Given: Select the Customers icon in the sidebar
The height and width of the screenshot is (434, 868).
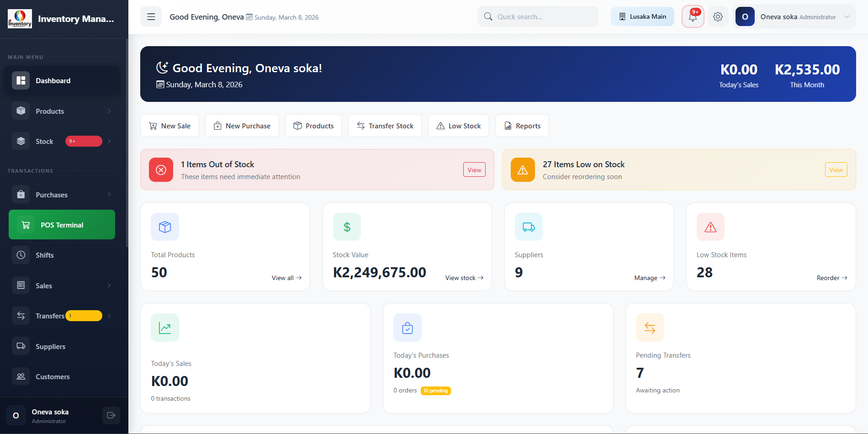Looking at the screenshot, I should [x=21, y=376].
